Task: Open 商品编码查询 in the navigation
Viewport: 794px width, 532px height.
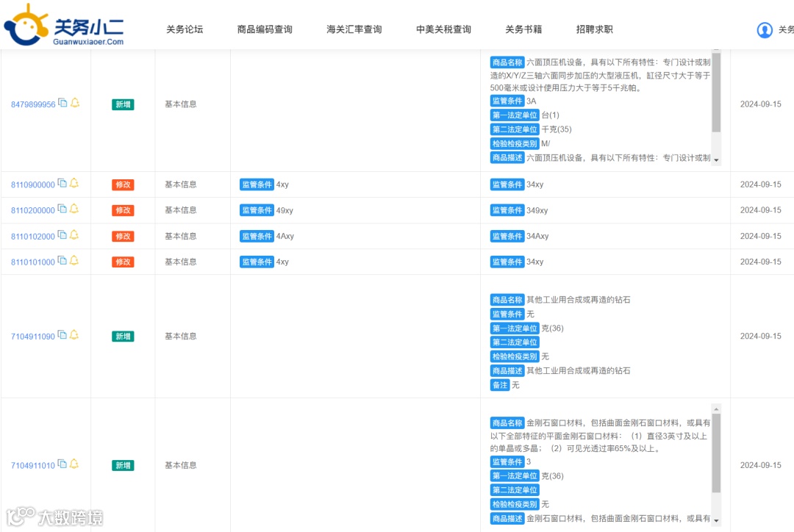Action: 265,29
